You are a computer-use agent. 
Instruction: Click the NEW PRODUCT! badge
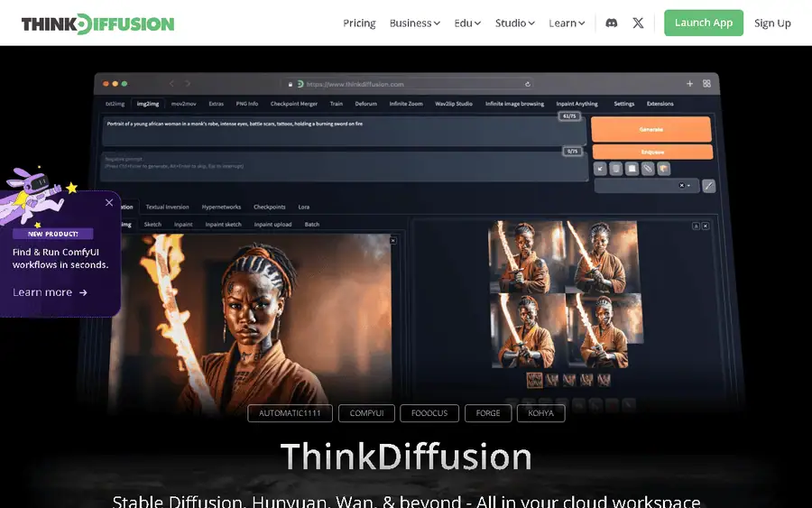pyautogui.click(x=53, y=234)
